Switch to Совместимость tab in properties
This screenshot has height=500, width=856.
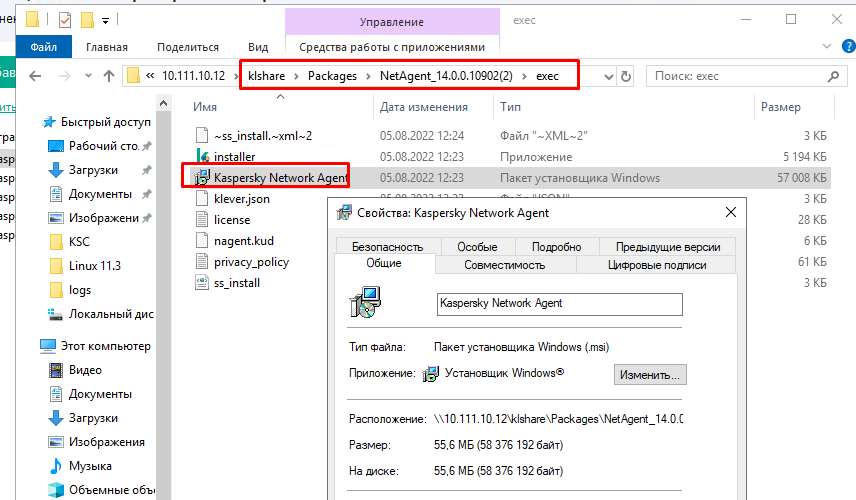[x=504, y=265]
